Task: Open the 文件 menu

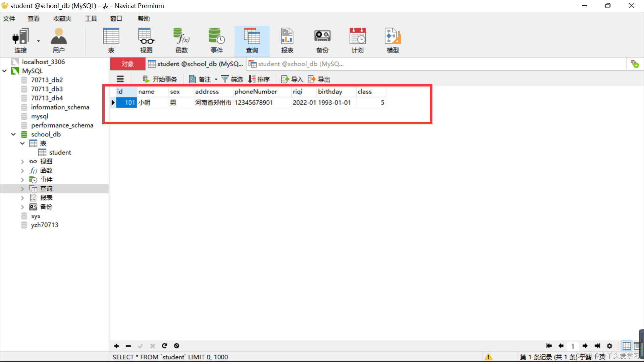Action: [x=9, y=18]
